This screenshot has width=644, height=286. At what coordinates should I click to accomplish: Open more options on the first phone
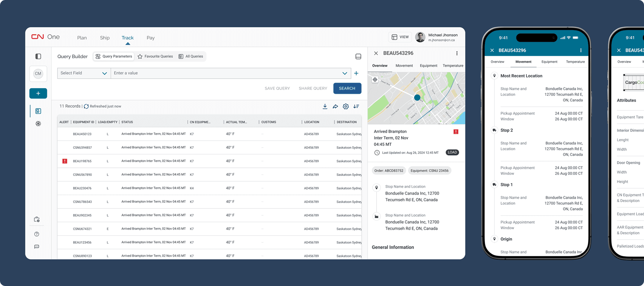(x=581, y=50)
